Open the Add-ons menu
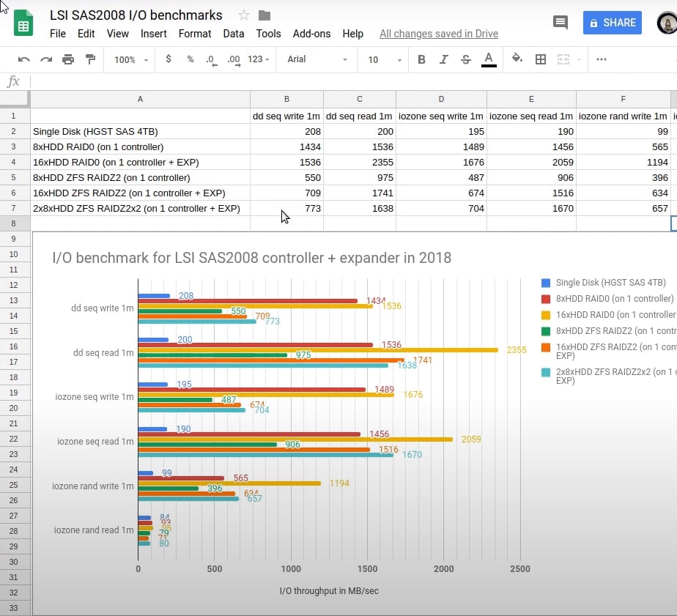677x616 pixels. (x=311, y=34)
